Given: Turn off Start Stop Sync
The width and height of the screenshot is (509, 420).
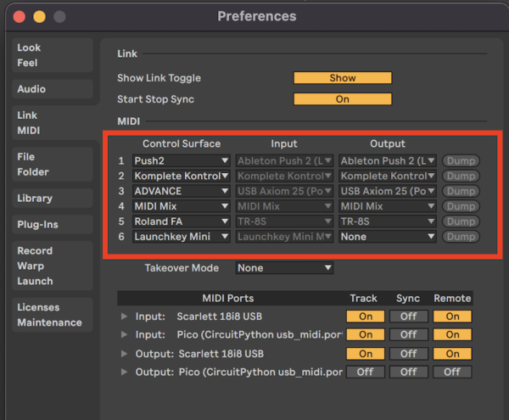Looking at the screenshot, I should (343, 99).
